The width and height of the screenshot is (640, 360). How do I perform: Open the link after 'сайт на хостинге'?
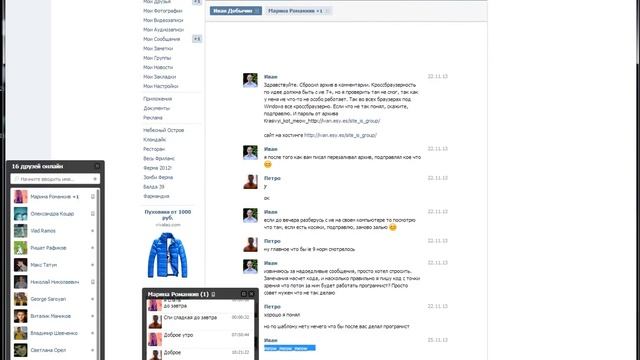(340, 135)
